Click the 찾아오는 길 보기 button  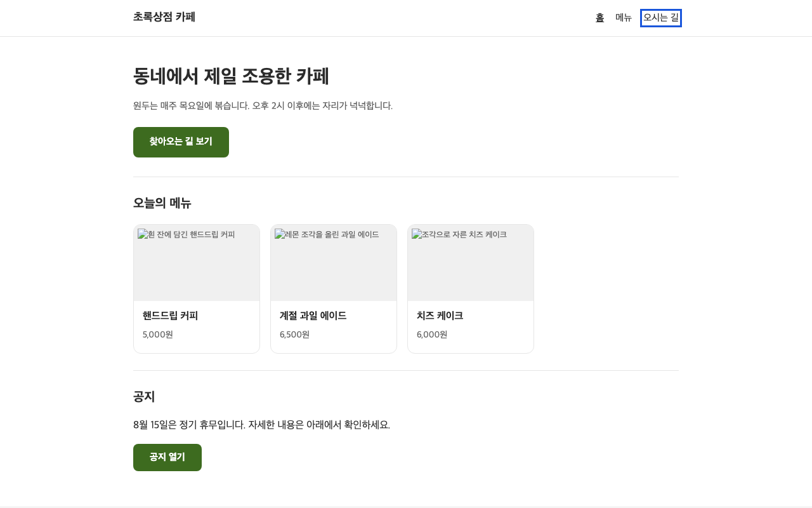pos(181,142)
